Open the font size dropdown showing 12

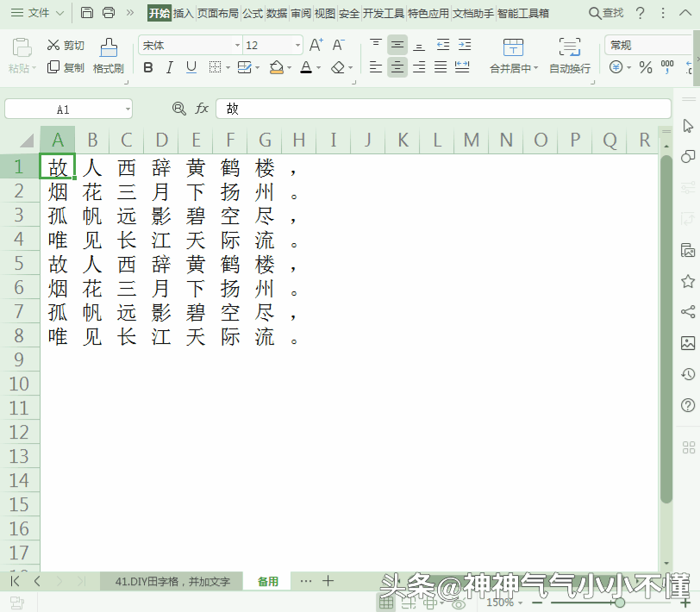(297, 45)
